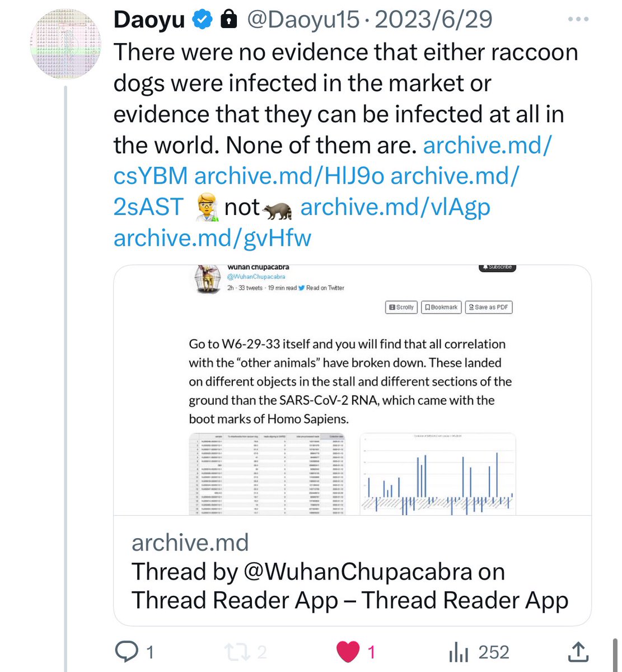Open Daoyu's profile avatar
The width and height of the screenshot is (622, 672).
[x=67, y=45]
